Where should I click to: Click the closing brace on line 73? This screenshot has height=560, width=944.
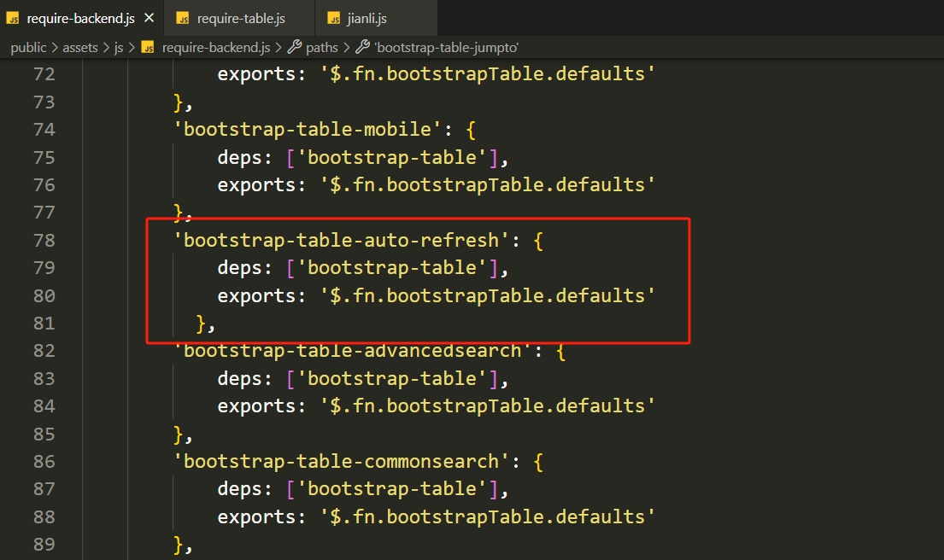coord(179,102)
